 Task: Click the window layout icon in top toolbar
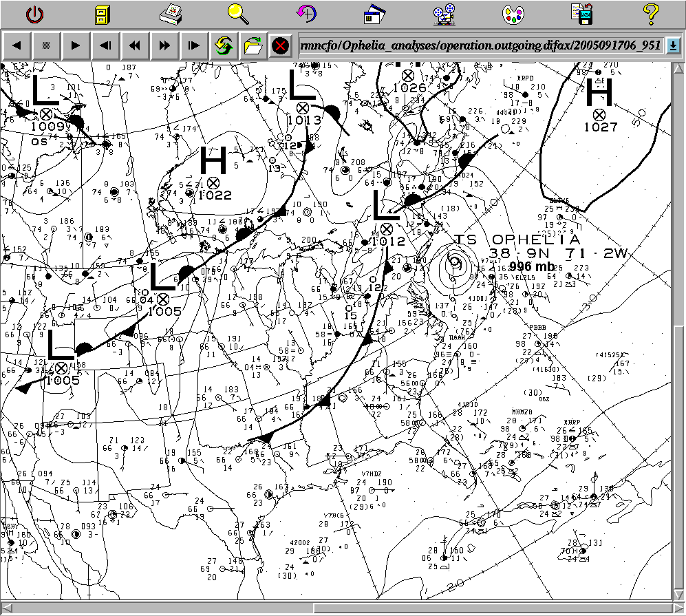tap(376, 13)
